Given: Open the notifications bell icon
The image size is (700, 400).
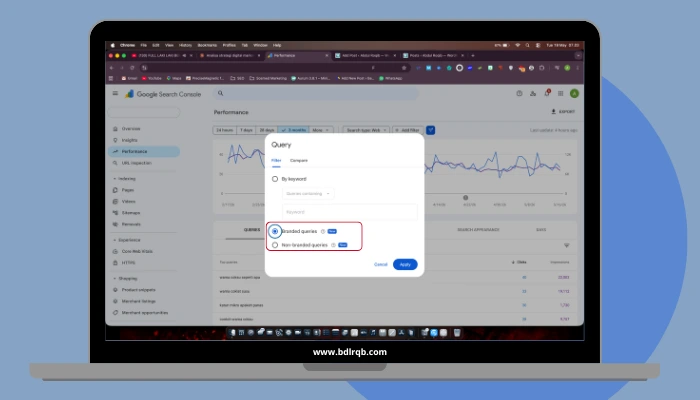Looking at the screenshot, I should (547, 93).
